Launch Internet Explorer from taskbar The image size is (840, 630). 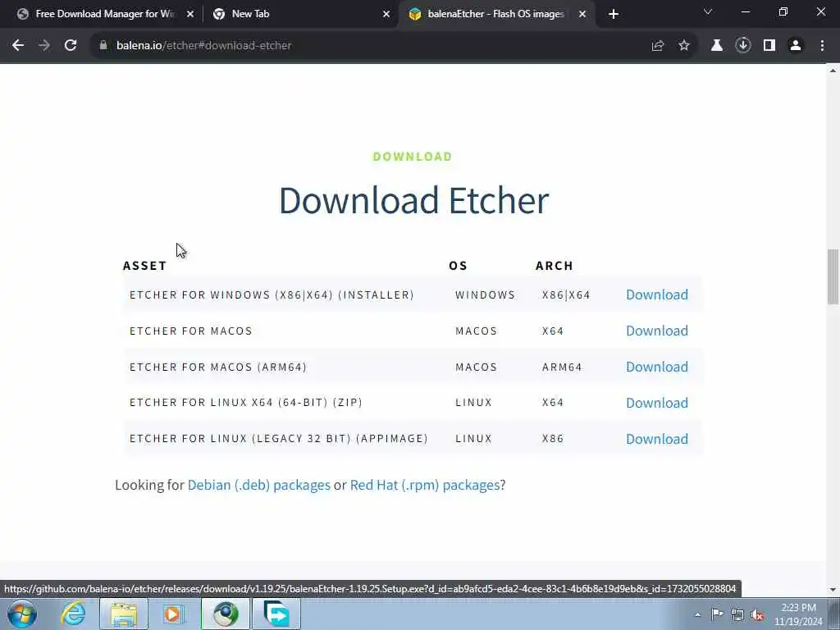[73, 614]
